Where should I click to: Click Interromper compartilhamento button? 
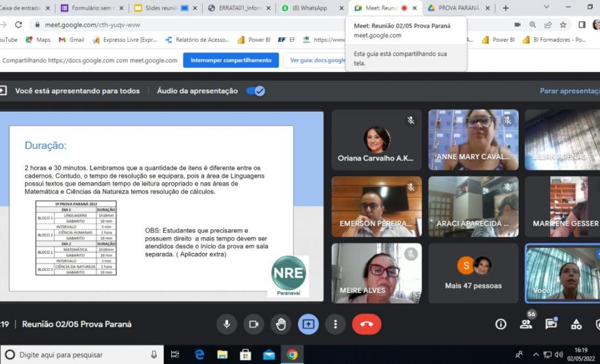click(231, 60)
